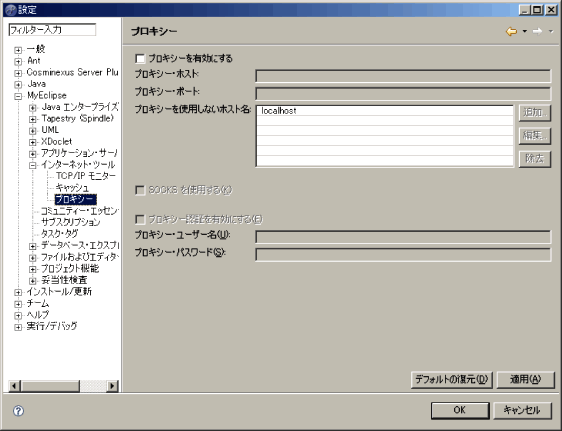562x431 pixels.
Task: Expand the XDoclet tree node
Action: (x=33, y=142)
